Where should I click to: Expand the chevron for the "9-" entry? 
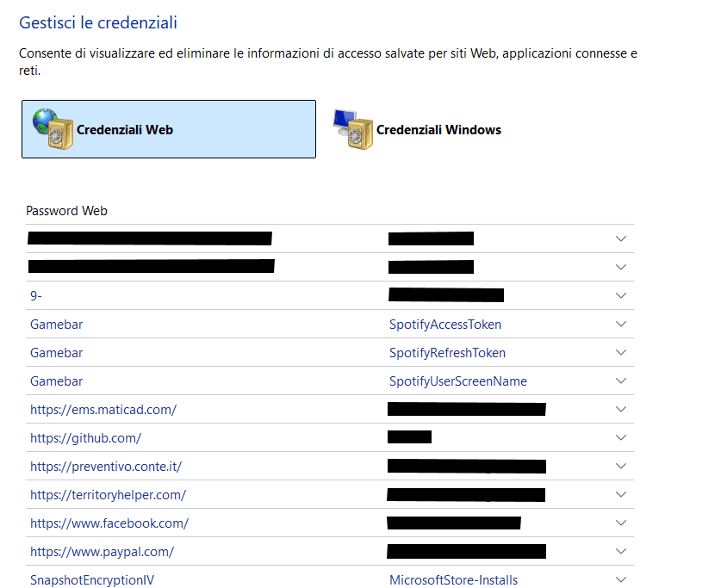pos(621,296)
